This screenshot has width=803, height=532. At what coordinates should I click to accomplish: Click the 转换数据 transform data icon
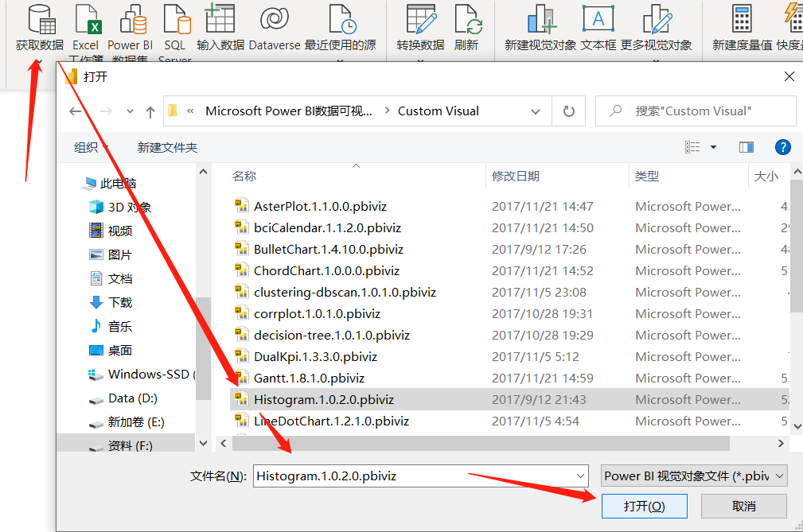click(421, 19)
